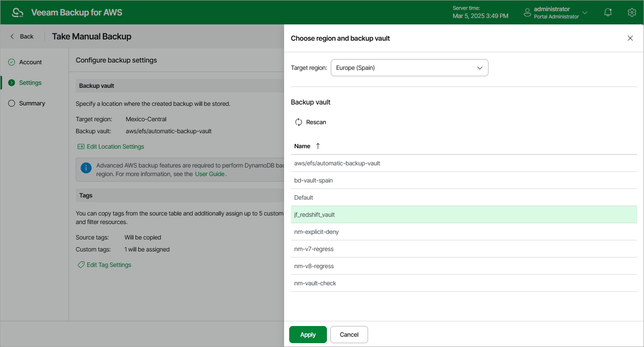Click the Rescan refresh icon
The height and width of the screenshot is (347, 644).
tap(299, 122)
